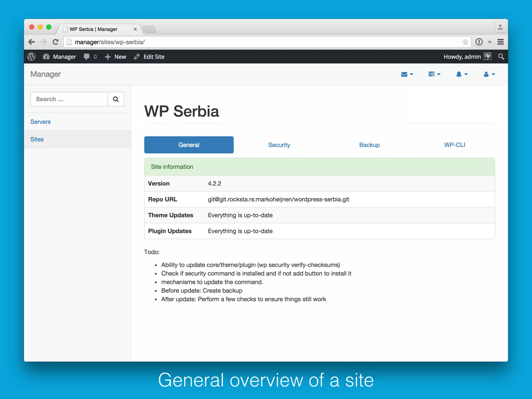
Task: Click the Manager brand title
Action: coord(46,74)
